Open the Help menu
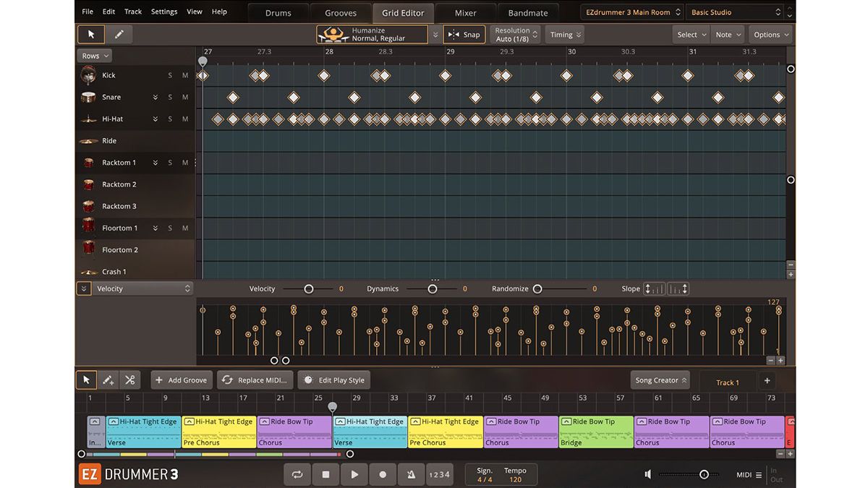868x488 pixels. point(219,12)
